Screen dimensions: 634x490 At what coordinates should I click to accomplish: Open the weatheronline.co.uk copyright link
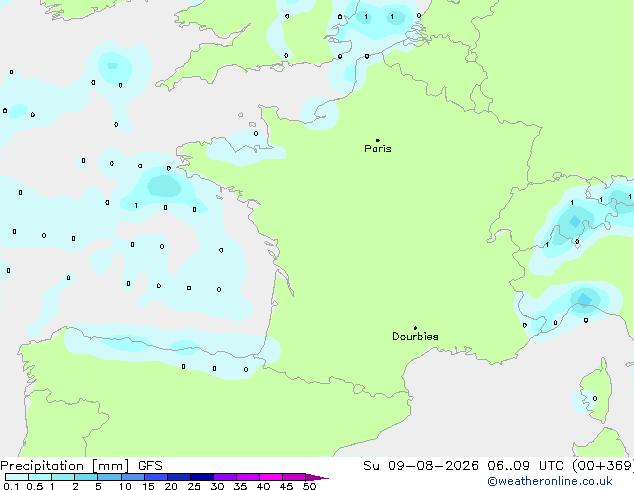click(x=550, y=481)
